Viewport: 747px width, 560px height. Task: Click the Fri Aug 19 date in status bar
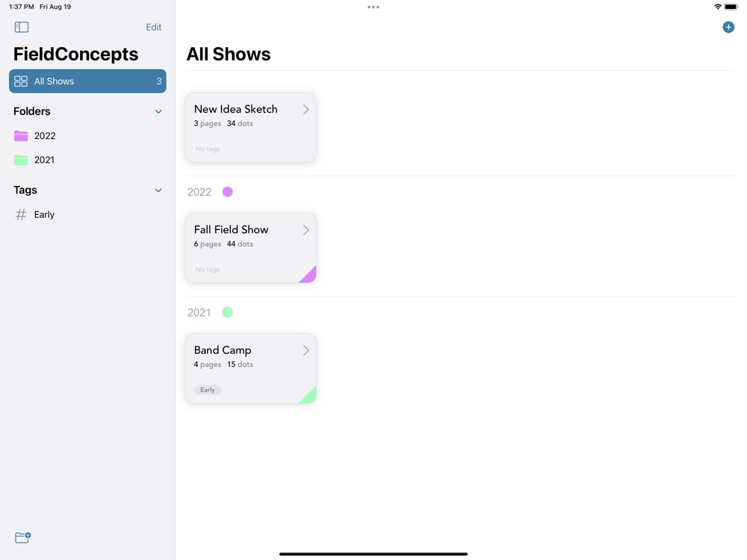(55, 7)
